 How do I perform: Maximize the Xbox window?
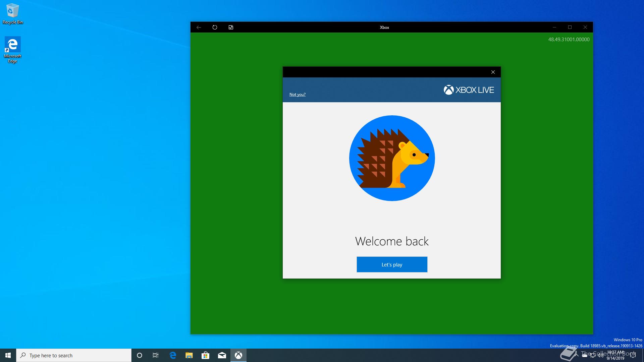[570, 27]
